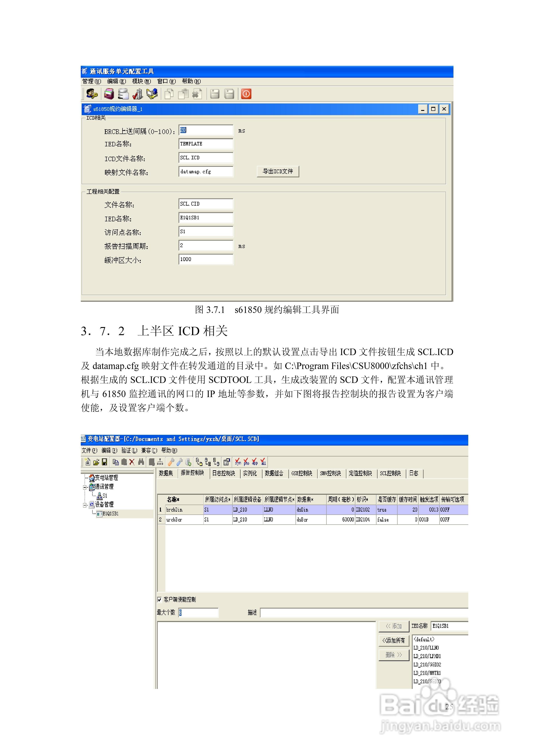
Task: Run the 'syn' validation check in SCD configurator
Action: coord(238,463)
